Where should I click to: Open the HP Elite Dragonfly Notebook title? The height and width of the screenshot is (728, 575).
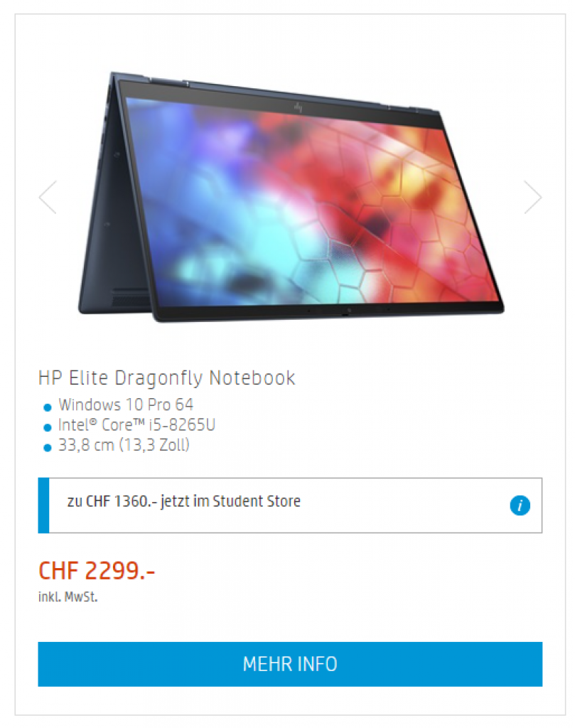pos(166,378)
